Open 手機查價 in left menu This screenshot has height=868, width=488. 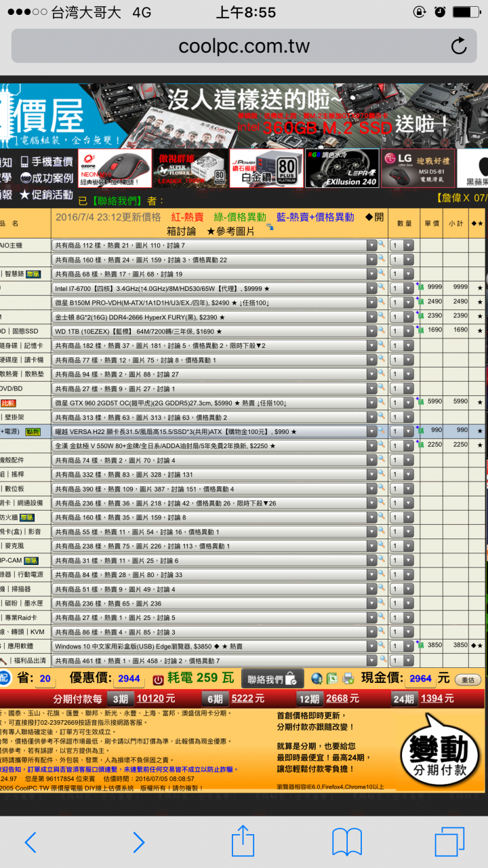[x=47, y=161]
